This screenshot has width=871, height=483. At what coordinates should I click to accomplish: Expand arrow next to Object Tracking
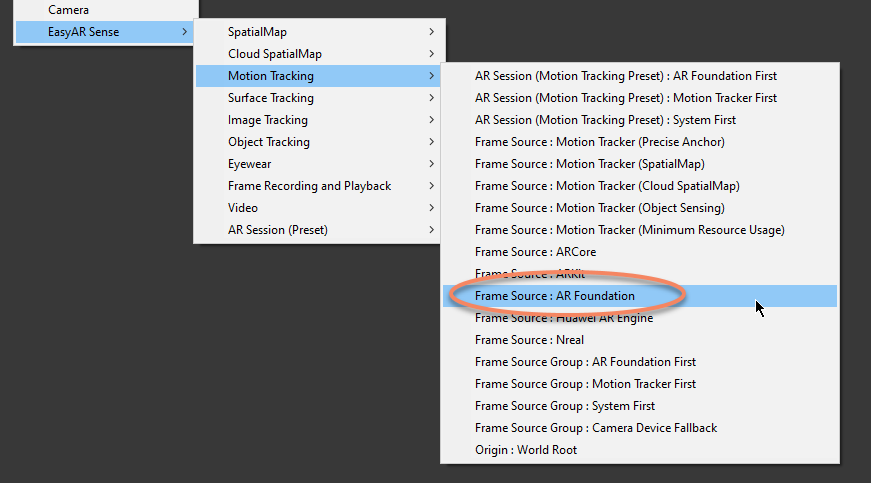pos(432,142)
